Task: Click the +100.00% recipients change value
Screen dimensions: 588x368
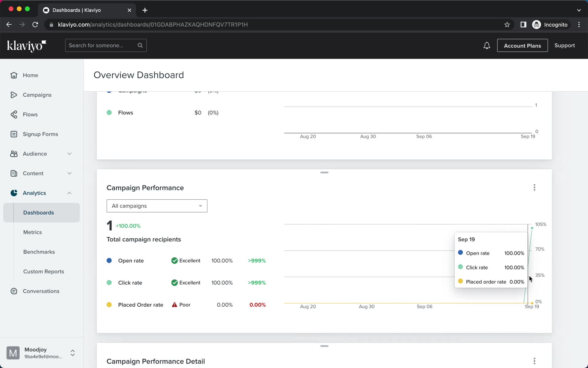Action: 128,226
